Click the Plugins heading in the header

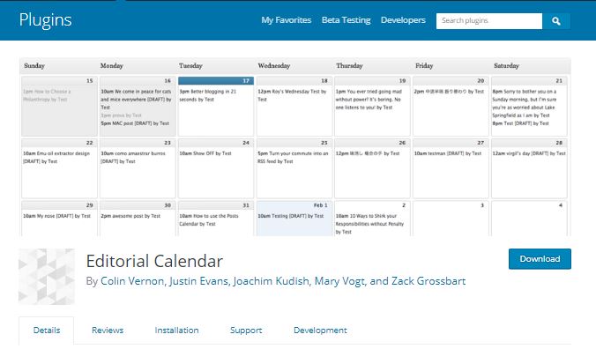[45, 20]
